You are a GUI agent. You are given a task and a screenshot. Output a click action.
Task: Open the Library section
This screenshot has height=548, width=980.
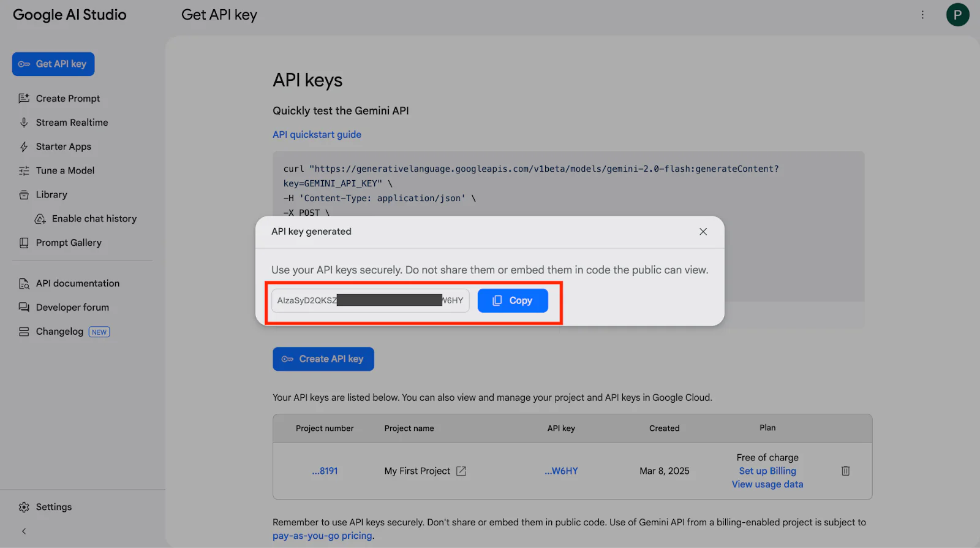(51, 194)
